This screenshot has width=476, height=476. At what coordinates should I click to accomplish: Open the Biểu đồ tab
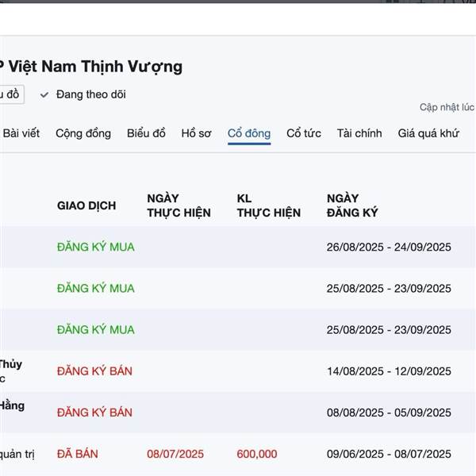(x=146, y=133)
